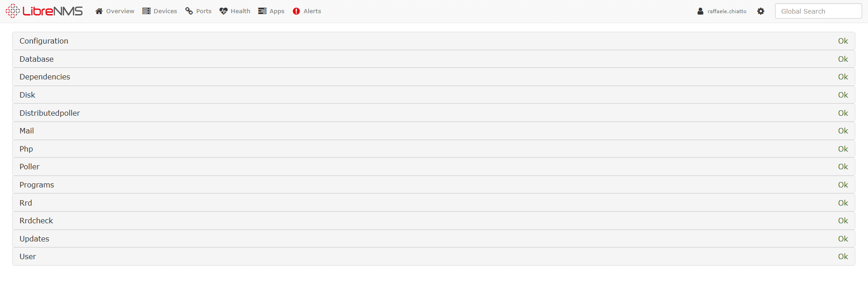The width and height of the screenshot is (868, 295).
Task: Open the settings gear menu
Action: (761, 11)
